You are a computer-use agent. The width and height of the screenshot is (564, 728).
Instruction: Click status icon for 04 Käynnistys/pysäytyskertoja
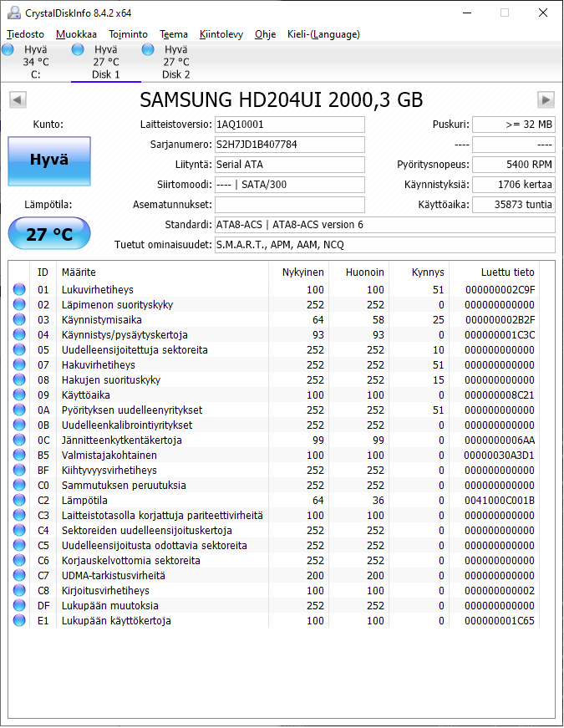[x=19, y=335]
